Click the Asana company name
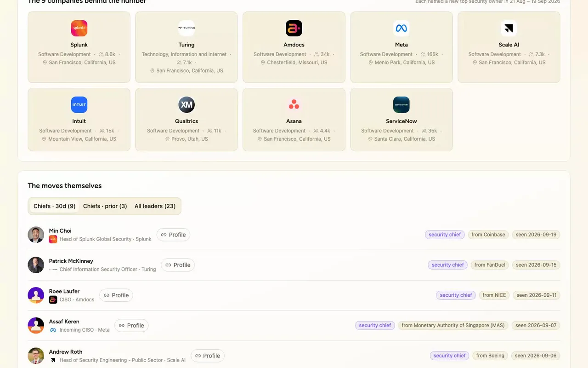The image size is (588, 368). [294, 121]
